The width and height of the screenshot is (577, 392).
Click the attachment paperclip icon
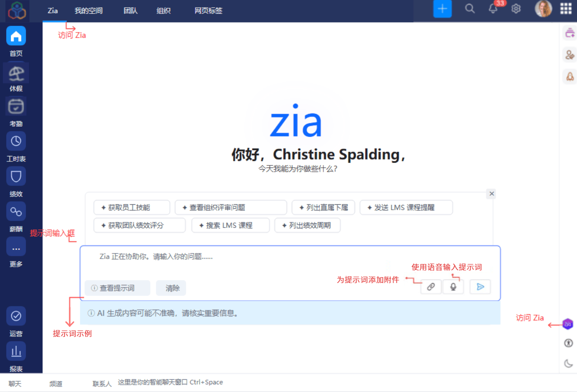click(x=431, y=287)
